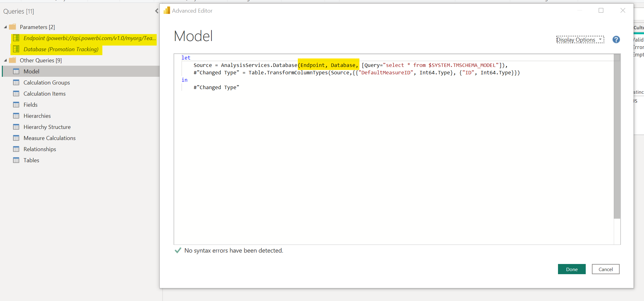
Task: Close the Advanced Editor window
Action: point(623,10)
